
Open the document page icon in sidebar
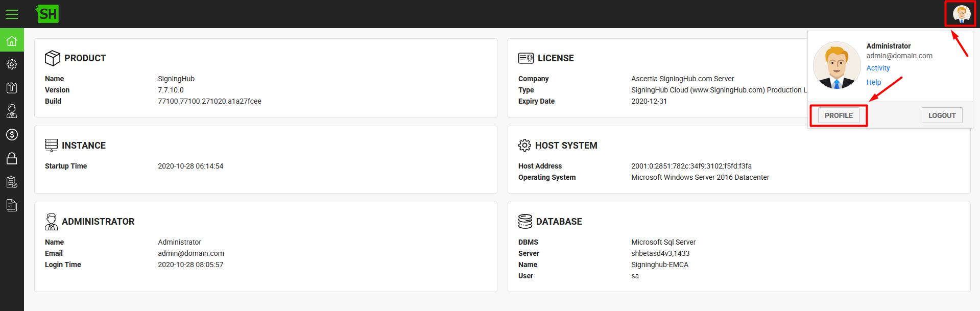pyautogui.click(x=12, y=205)
